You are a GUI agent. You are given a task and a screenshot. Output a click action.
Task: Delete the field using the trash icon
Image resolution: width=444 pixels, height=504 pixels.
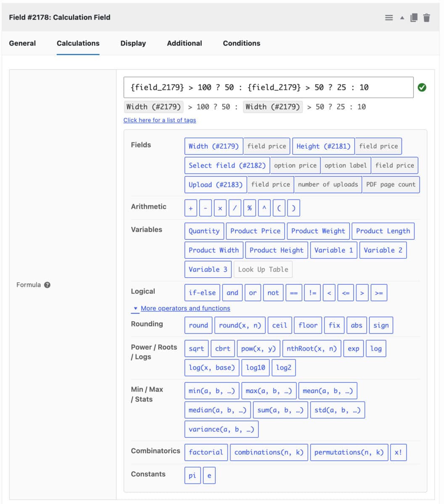click(x=427, y=18)
